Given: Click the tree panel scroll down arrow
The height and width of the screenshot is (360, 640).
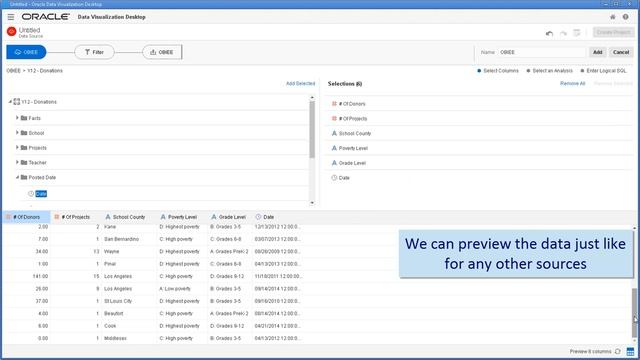Looking at the screenshot, I should [x=312, y=202].
